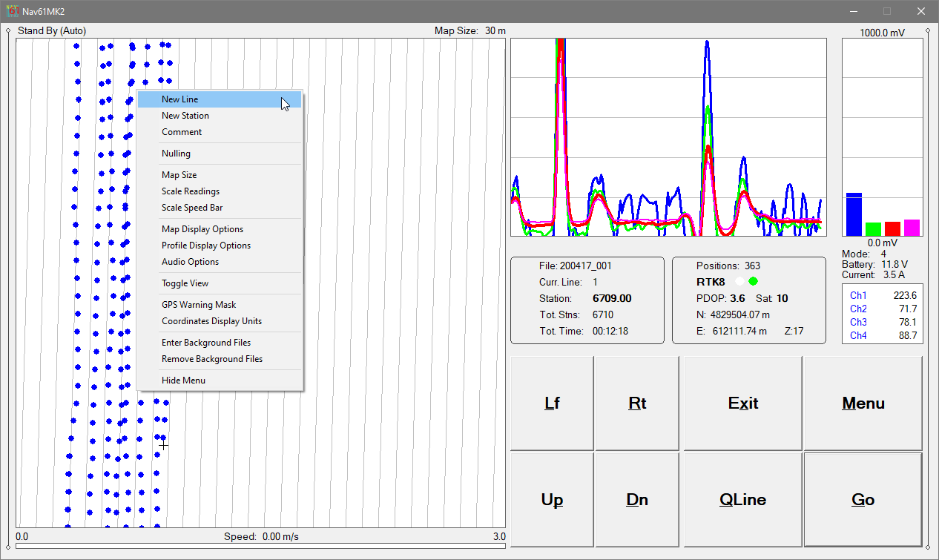Click the white RTK8 status indicator

[x=739, y=282]
